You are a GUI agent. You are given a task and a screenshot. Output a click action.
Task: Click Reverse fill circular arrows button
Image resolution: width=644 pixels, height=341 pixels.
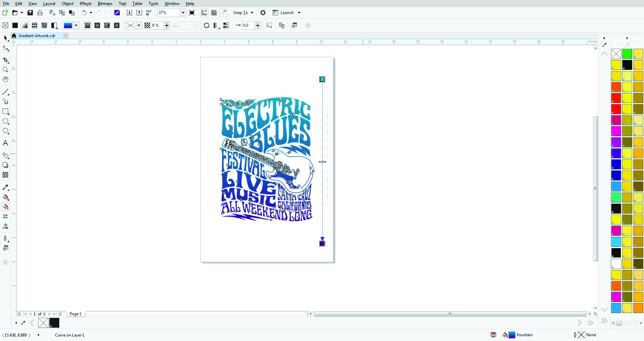click(x=207, y=25)
